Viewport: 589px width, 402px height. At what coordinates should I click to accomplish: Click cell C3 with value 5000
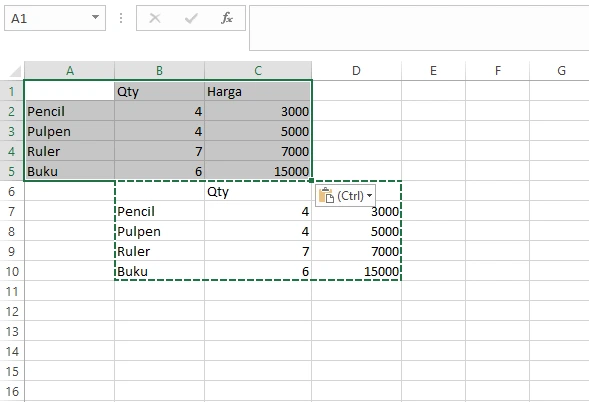click(x=258, y=131)
